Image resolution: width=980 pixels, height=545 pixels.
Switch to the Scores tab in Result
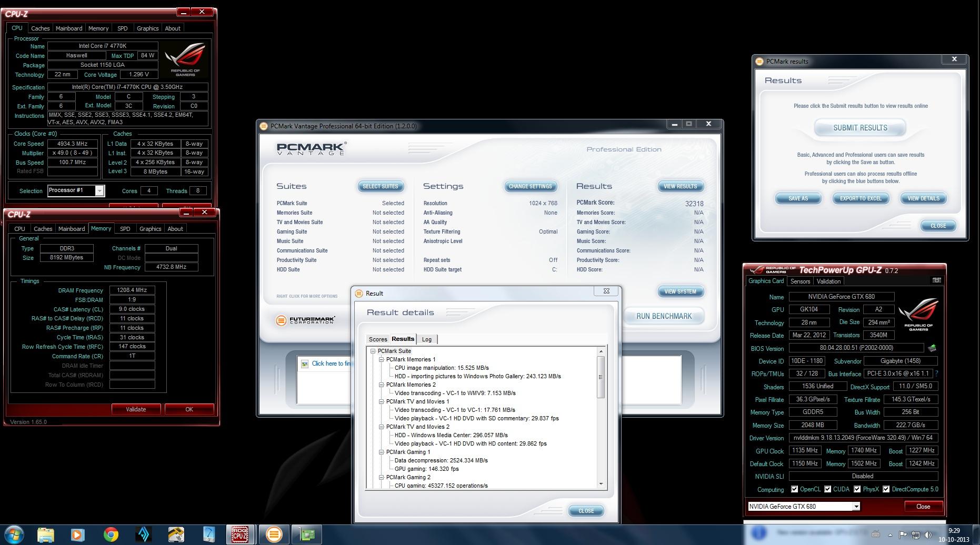377,339
